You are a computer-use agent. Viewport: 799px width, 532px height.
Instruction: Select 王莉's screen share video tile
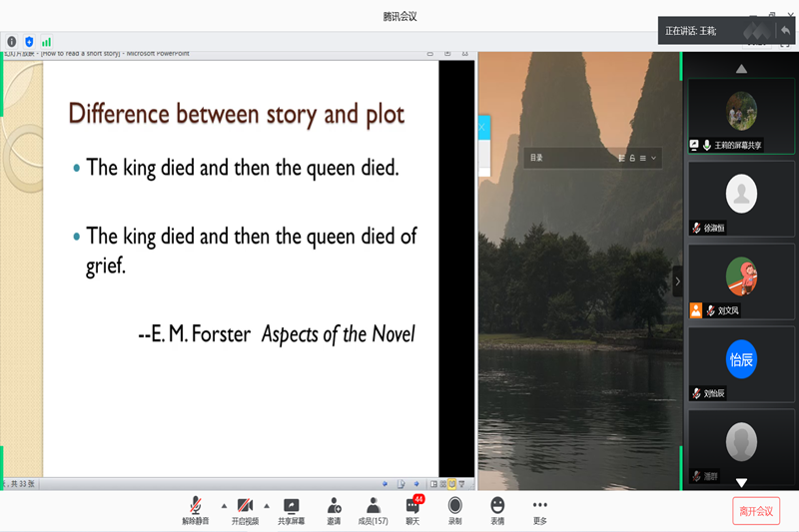(741, 116)
